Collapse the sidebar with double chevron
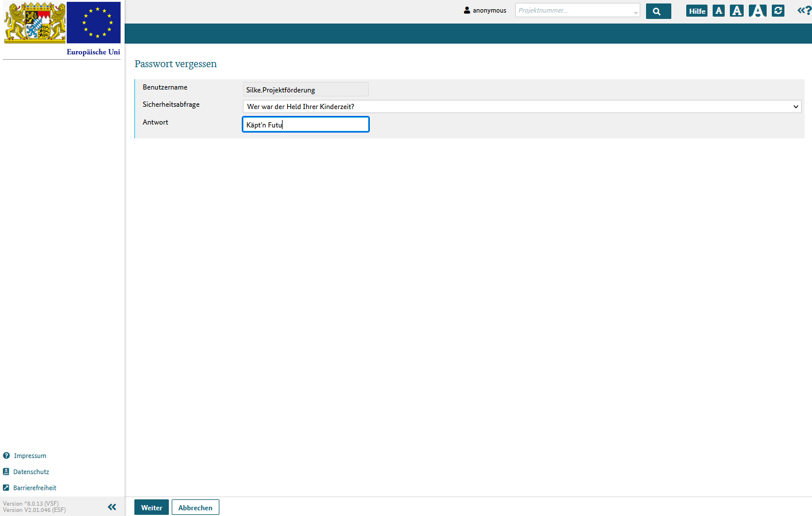812x516 pixels. pos(112,507)
